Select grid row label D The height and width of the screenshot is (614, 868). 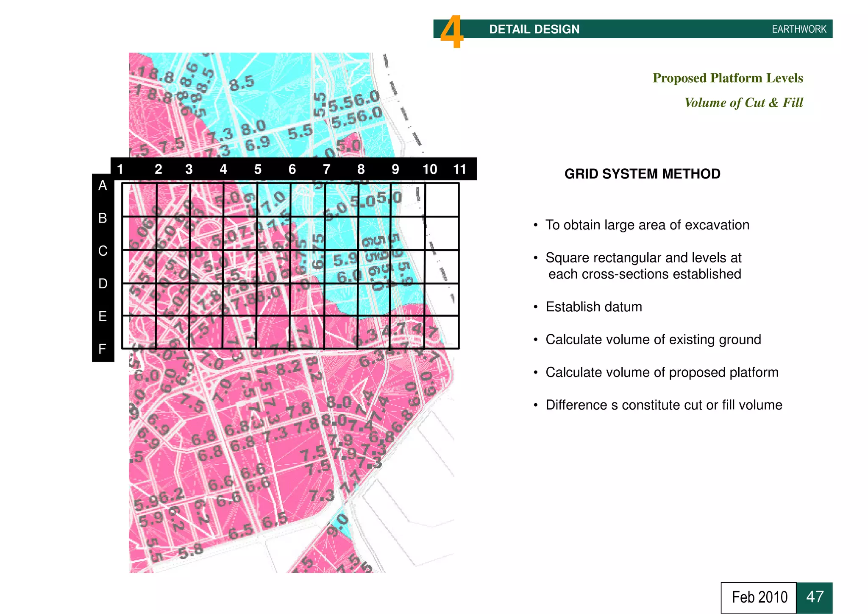103,283
